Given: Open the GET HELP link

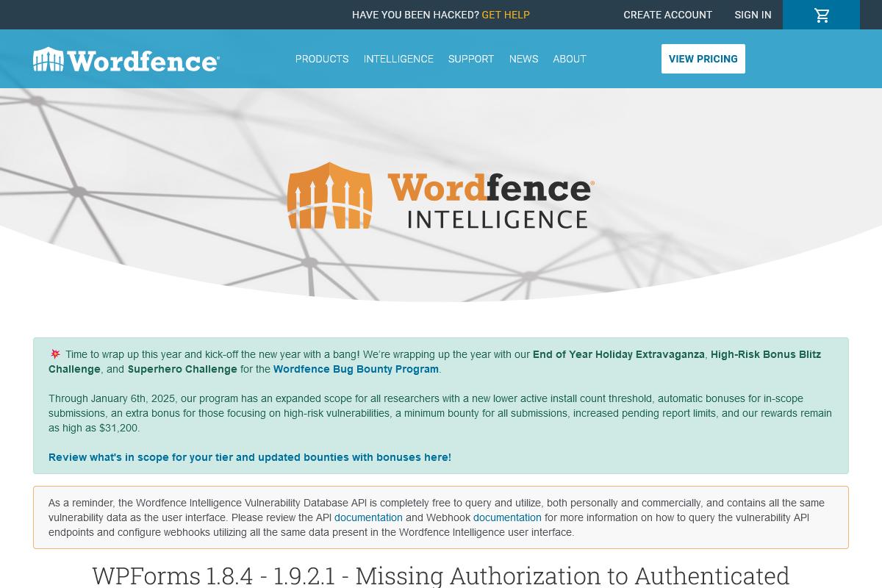Looking at the screenshot, I should [x=506, y=15].
